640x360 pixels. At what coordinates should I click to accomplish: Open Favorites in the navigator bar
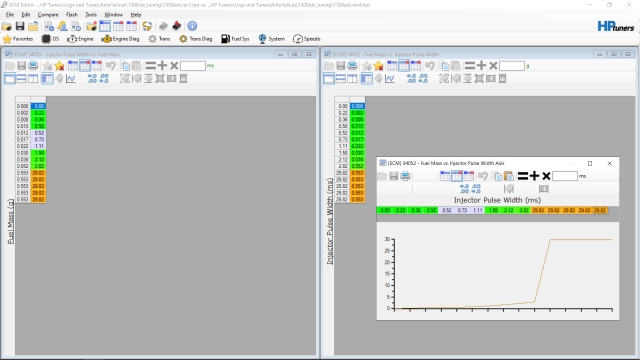(18, 39)
